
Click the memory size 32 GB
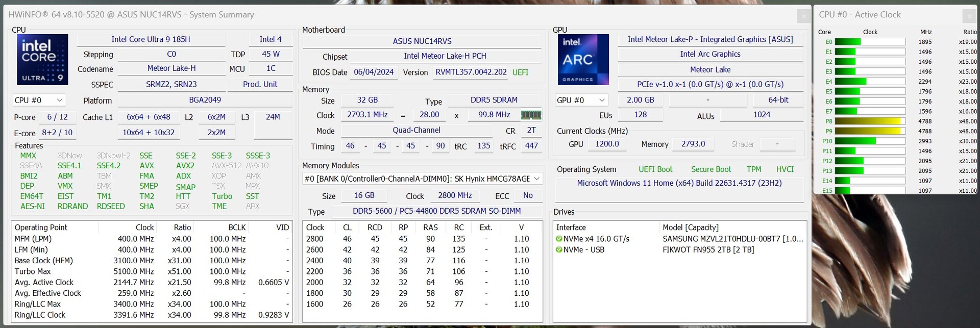pyautogui.click(x=367, y=100)
